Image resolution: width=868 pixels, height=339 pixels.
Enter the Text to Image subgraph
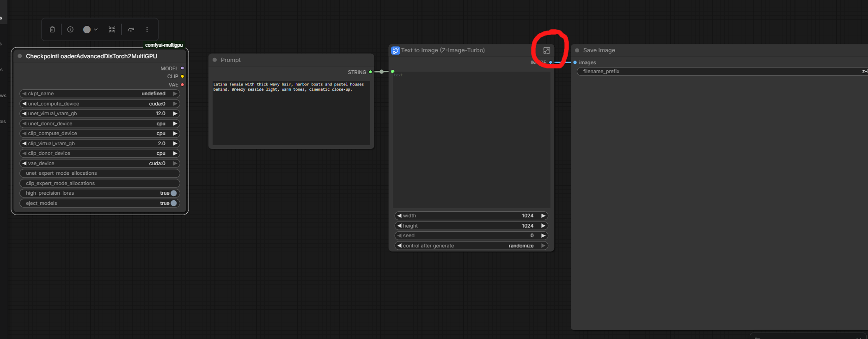click(x=546, y=50)
